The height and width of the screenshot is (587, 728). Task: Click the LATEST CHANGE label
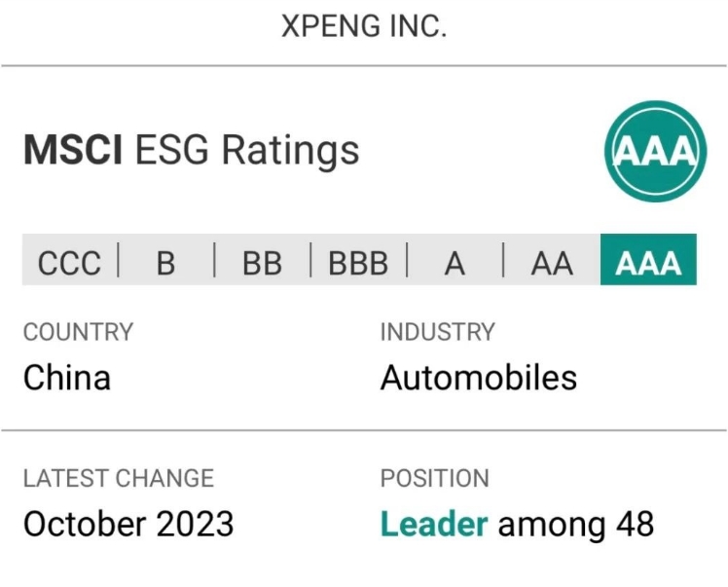119,478
